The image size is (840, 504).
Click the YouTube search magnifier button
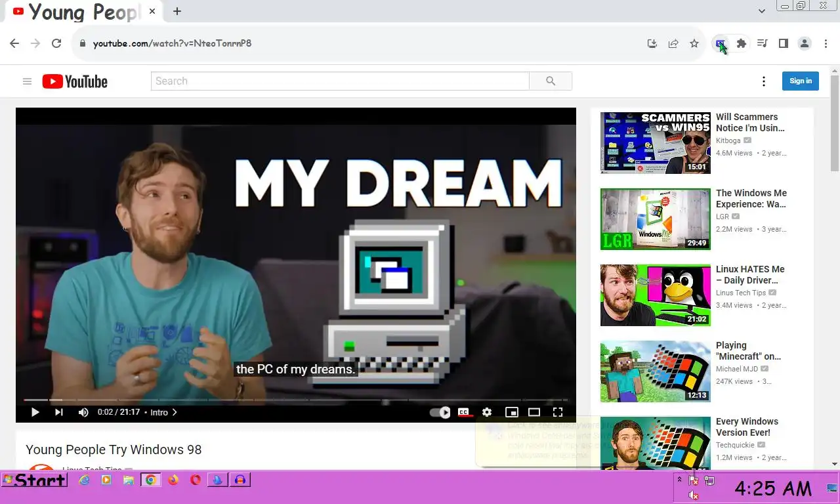(551, 81)
